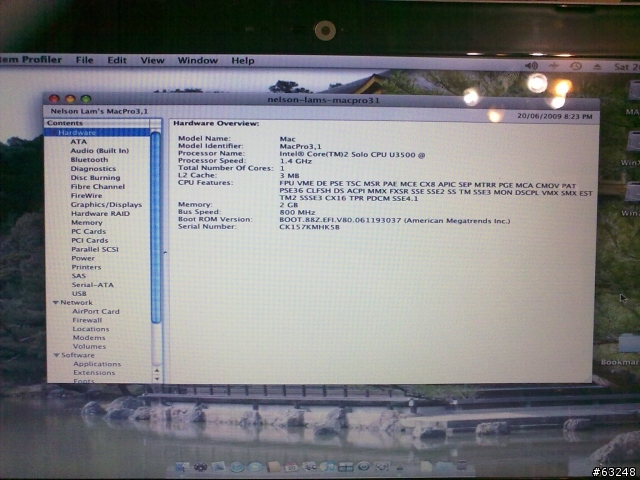This screenshot has height=480, width=640.
Task: Select PCI Cards in the sidebar
Action: 90,240
